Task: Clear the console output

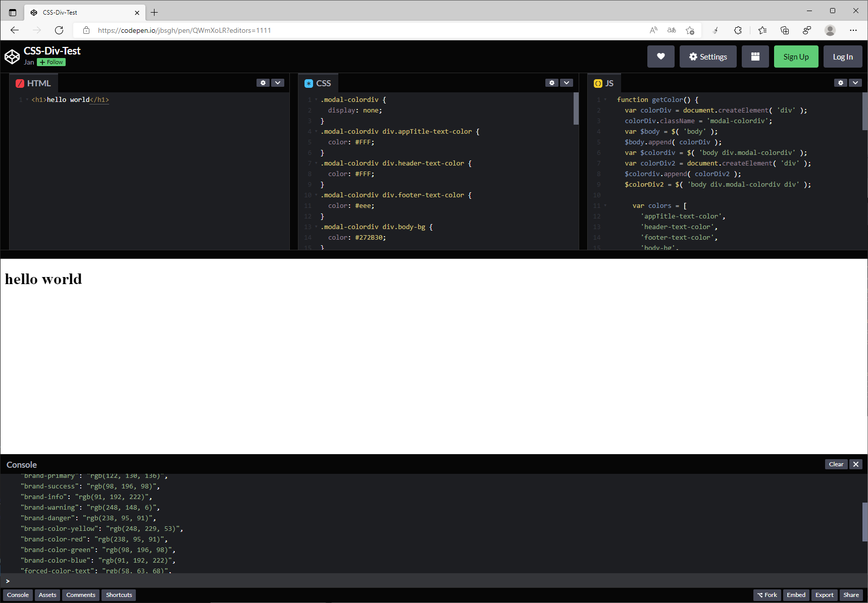Action: pyautogui.click(x=836, y=464)
